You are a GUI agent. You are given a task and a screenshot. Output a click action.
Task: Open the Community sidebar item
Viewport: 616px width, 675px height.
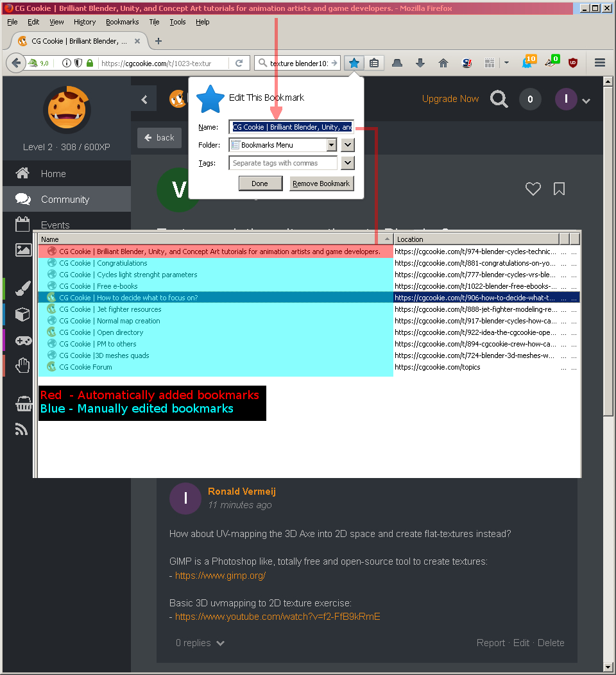(67, 199)
